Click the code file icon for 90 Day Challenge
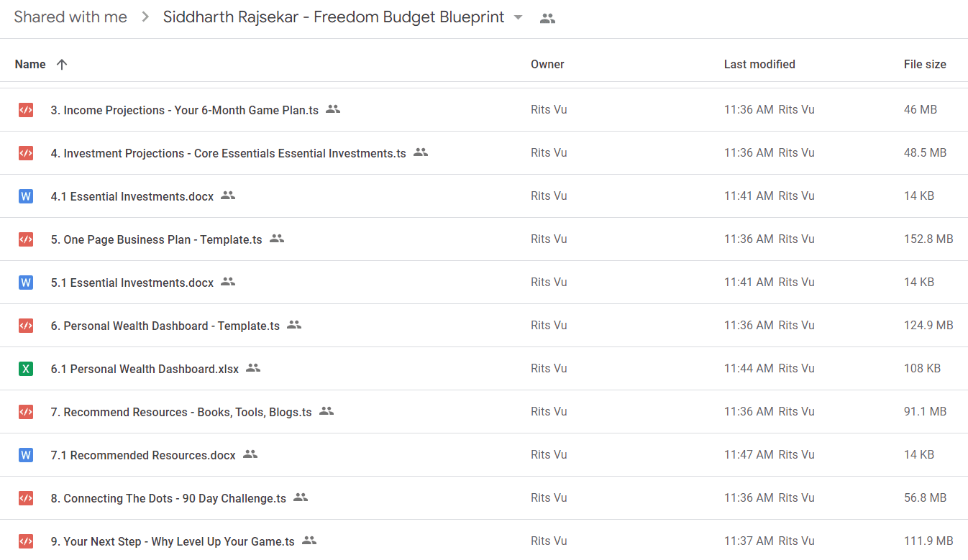Screen dimensions: 968x560 coord(26,498)
